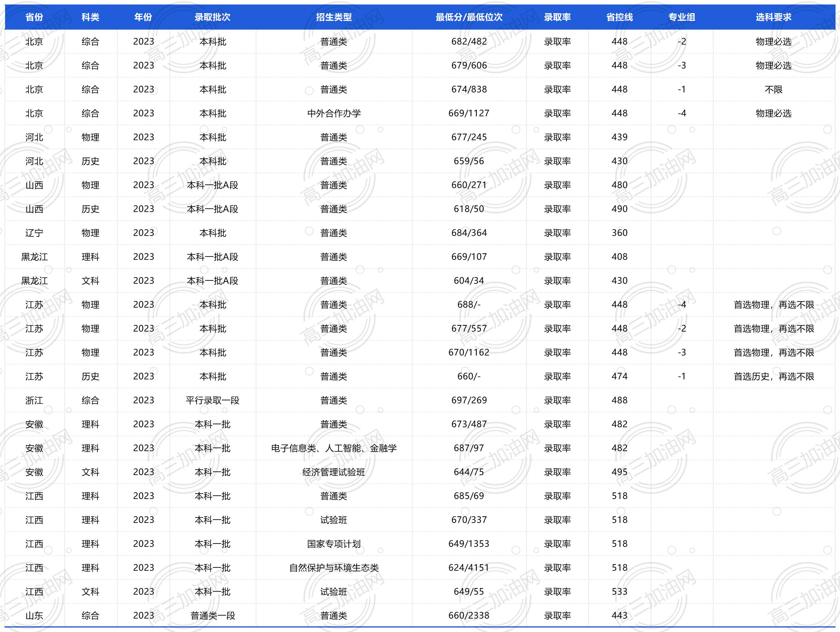840x632 pixels.
Task: Open 录取率 link in 687/97 row
Action: (x=558, y=448)
